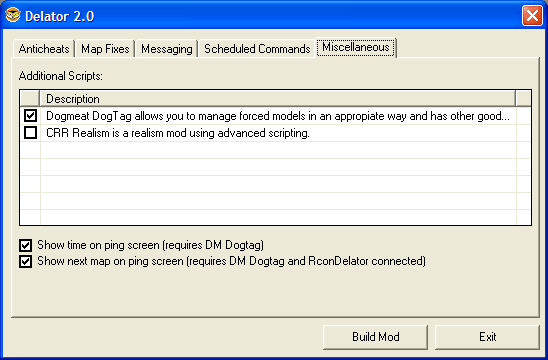This screenshot has height=360, width=548.
Task: Click the empty checkbox column header
Action: (30, 99)
